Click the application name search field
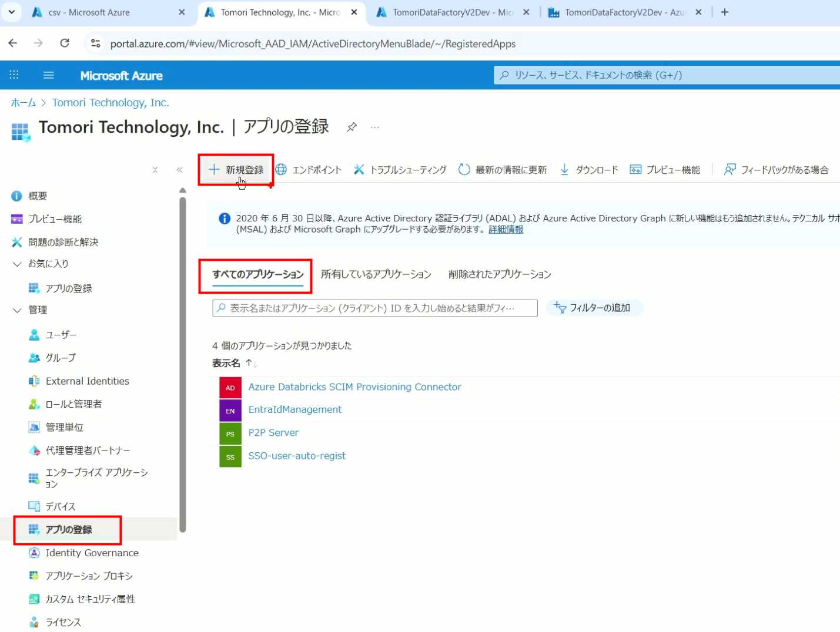This screenshot has height=632, width=840. (x=374, y=308)
